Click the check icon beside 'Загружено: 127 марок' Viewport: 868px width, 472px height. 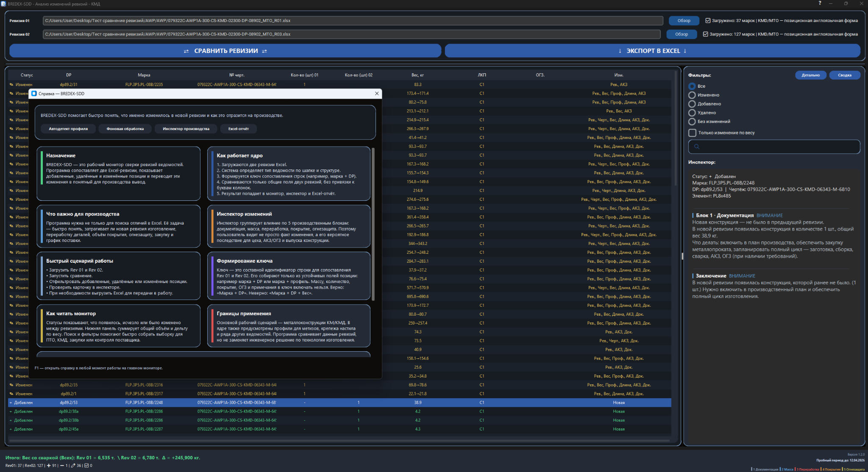point(706,34)
